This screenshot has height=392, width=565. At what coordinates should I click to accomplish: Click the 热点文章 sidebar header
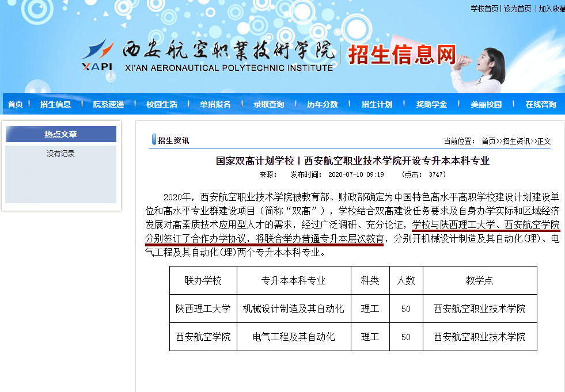pos(61,134)
